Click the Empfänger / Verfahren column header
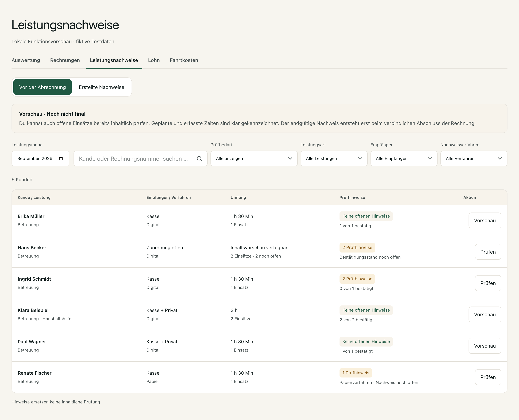This screenshot has width=519, height=420. [168, 197]
